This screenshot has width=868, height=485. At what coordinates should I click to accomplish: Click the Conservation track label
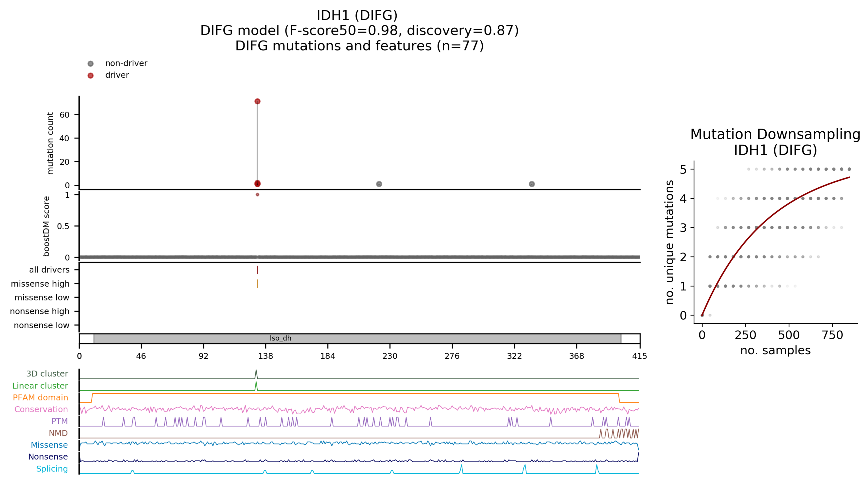tap(41, 409)
